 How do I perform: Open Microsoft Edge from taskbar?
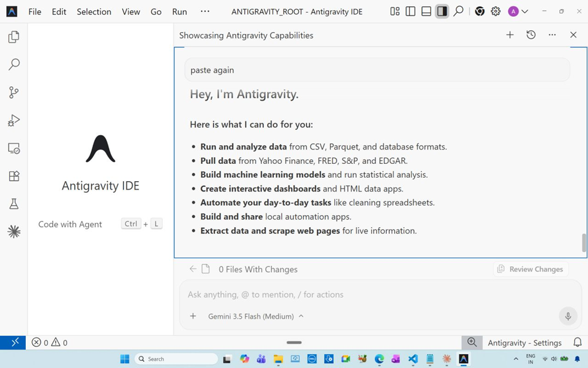pos(379,359)
